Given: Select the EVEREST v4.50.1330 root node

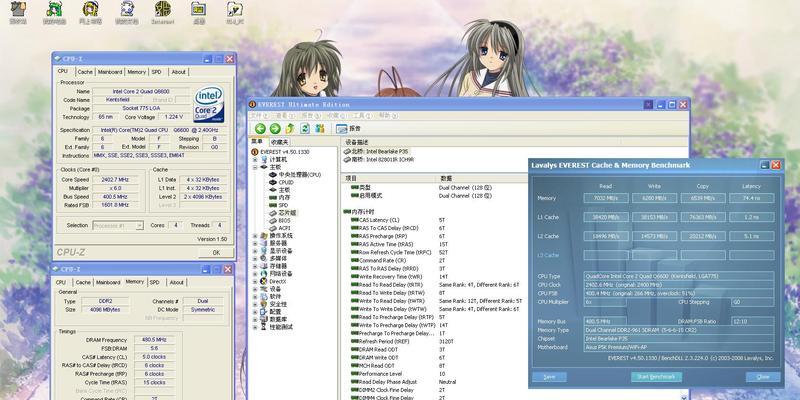Looking at the screenshot, I should tap(280, 152).
